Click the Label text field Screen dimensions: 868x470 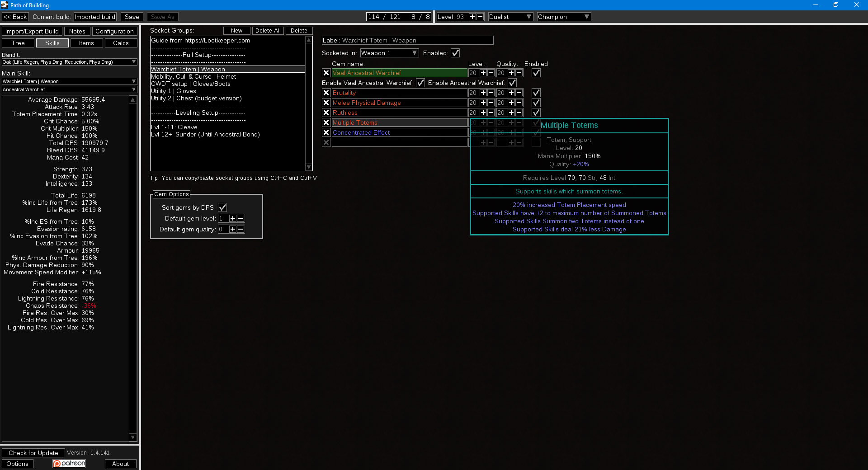point(408,40)
